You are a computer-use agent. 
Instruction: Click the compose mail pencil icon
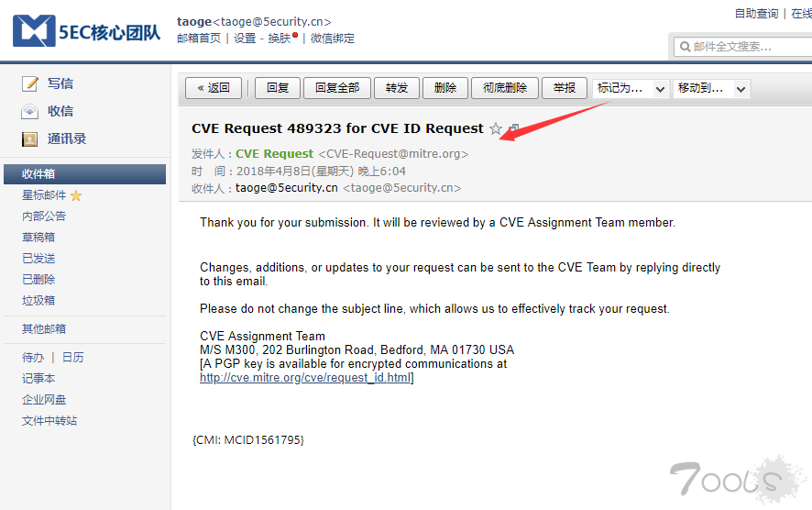click(30, 83)
